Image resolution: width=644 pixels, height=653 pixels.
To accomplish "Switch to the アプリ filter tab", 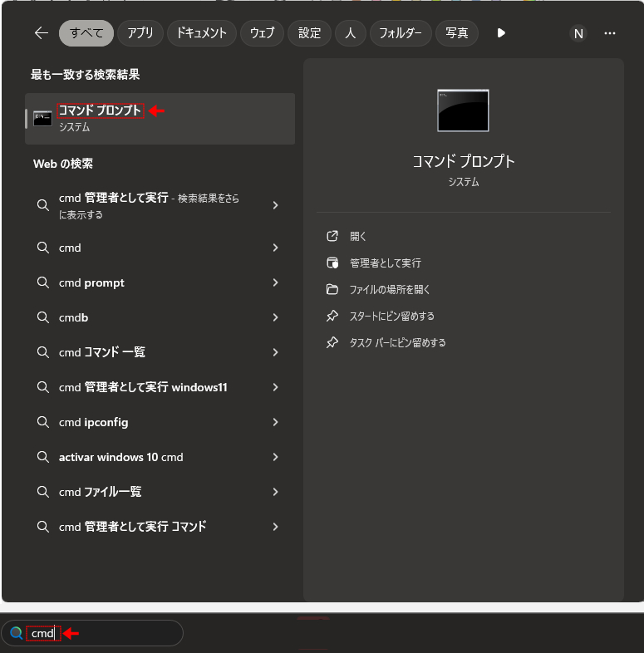I will (140, 33).
